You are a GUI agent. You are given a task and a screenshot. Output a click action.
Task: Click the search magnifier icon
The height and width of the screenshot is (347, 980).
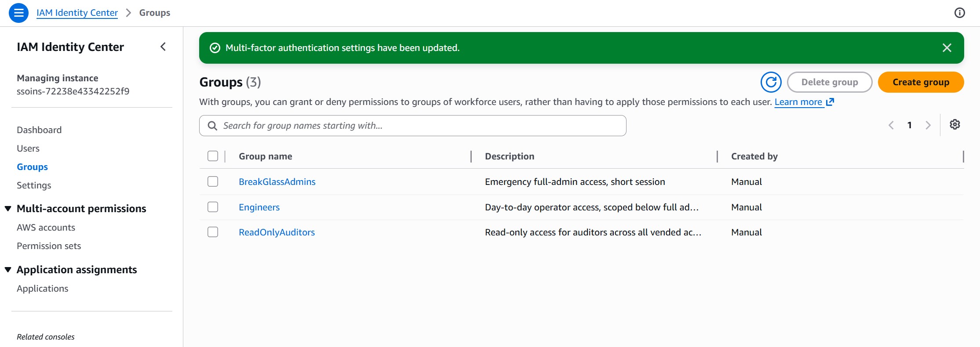coord(212,126)
